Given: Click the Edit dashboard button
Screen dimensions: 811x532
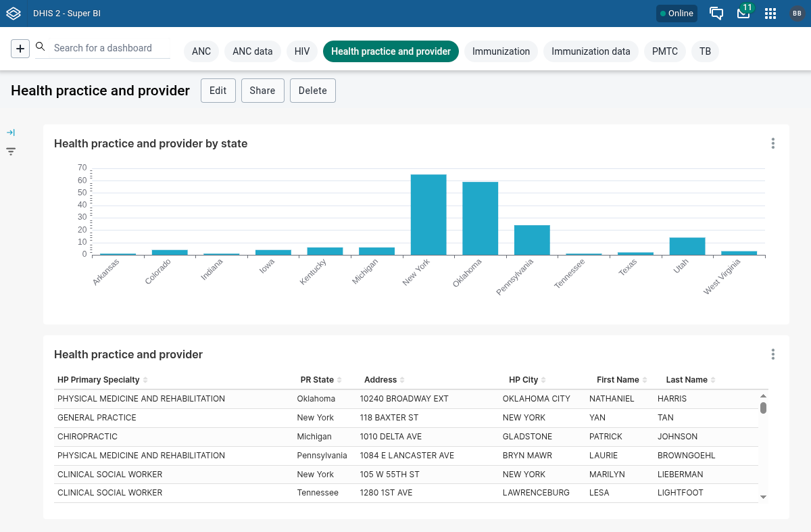Looking at the screenshot, I should click(x=218, y=91).
